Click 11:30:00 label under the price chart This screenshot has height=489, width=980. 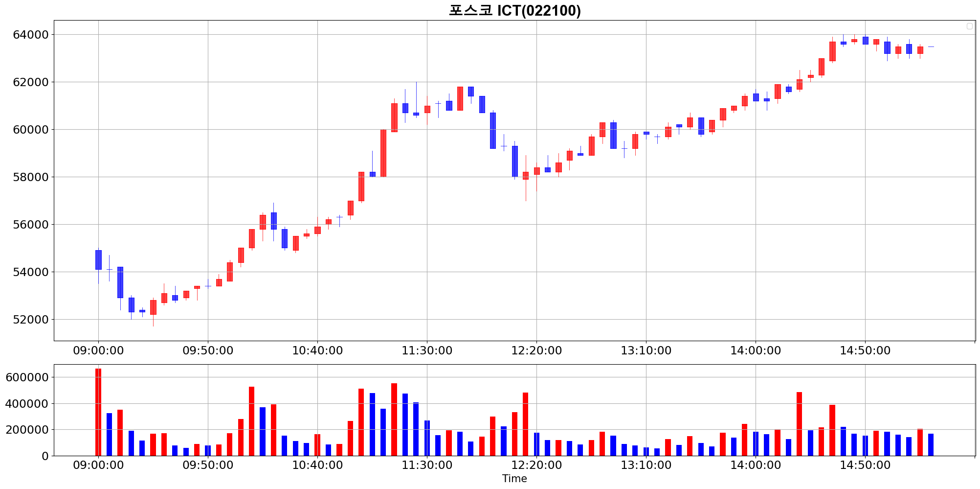coord(427,350)
